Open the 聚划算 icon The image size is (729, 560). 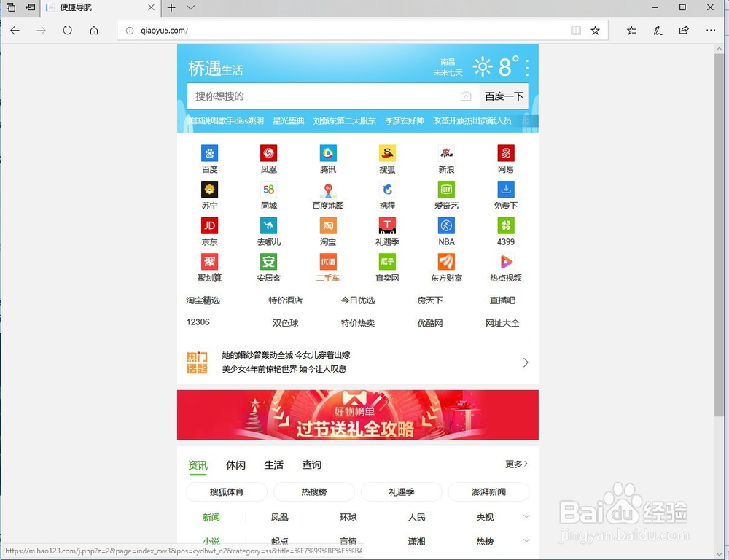point(209,262)
